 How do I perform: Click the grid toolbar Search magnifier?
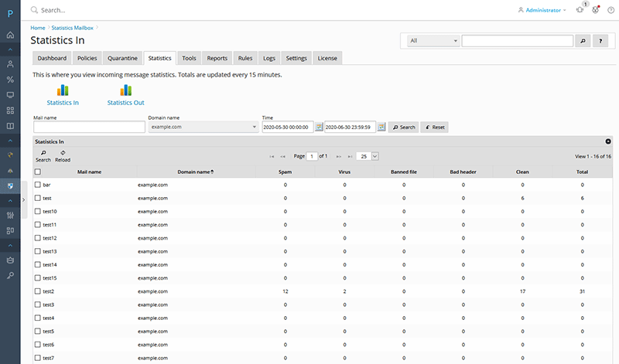pyautogui.click(x=43, y=156)
